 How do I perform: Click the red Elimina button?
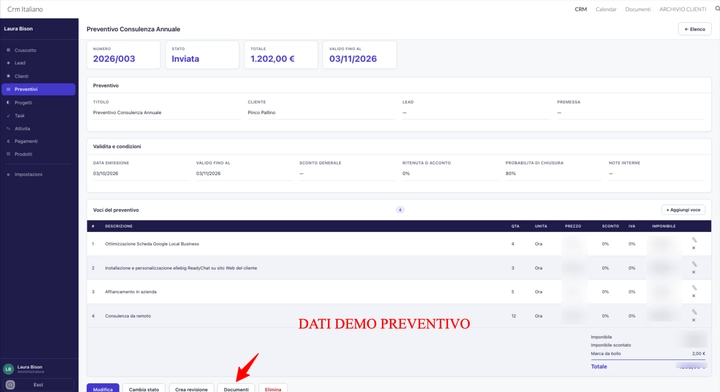click(273, 388)
